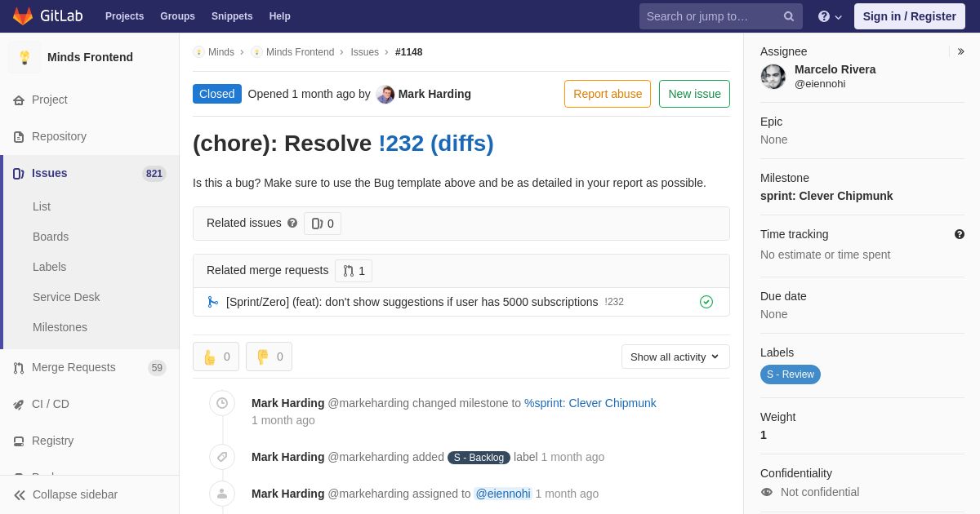The width and height of the screenshot is (980, 514).
Task: Collapse the right sidebar with double arrow
Action: [960, 51]
